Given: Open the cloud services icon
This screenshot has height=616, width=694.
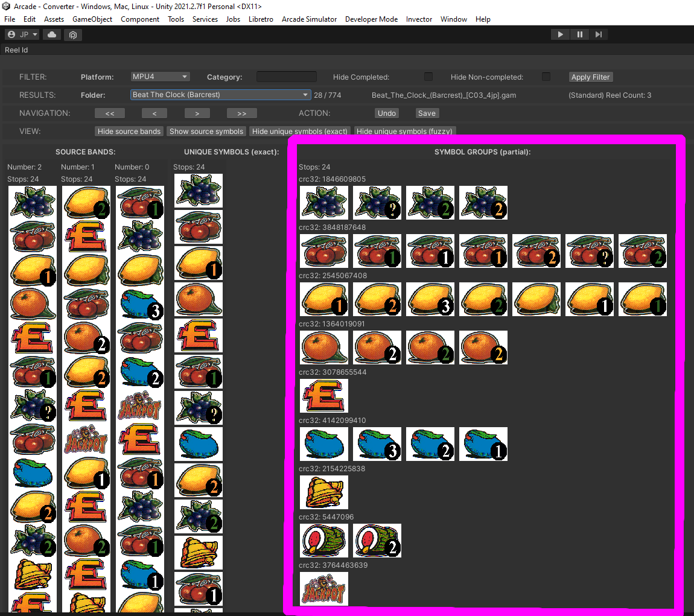Looking at the screenshot, I should tap(52, 35).
